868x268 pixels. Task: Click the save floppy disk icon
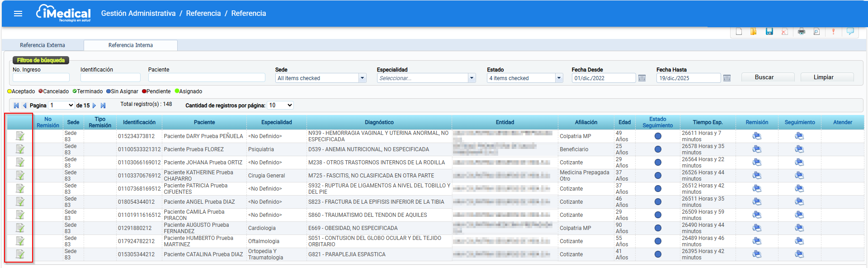pos(769,31)
